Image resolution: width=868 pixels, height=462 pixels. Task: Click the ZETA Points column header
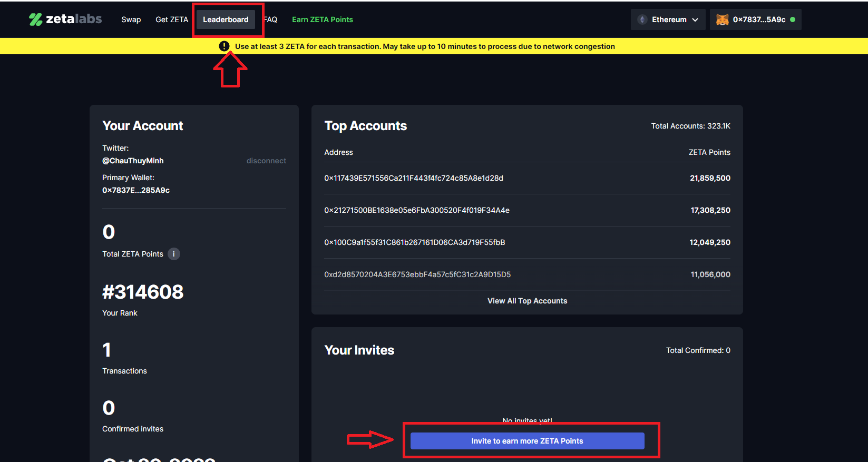pyautogui.click(x=709, y=152)
